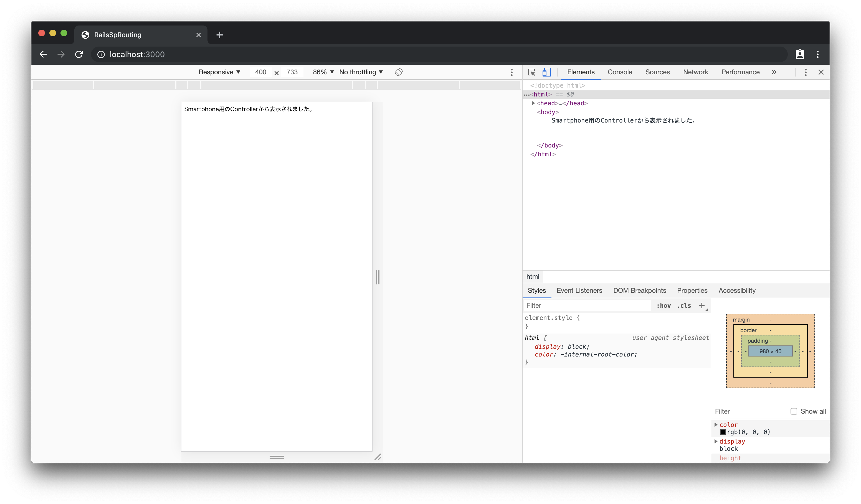The height and width of the screenshot is (504, 861).
Task: Click the site information icon in address bar
Action: [x=101, y=54]
